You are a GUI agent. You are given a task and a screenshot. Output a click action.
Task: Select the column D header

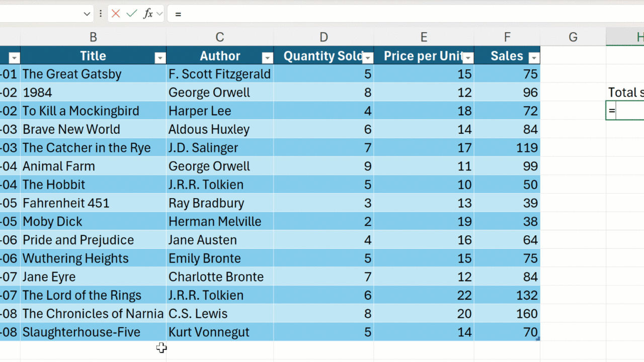tap(324, 37)
